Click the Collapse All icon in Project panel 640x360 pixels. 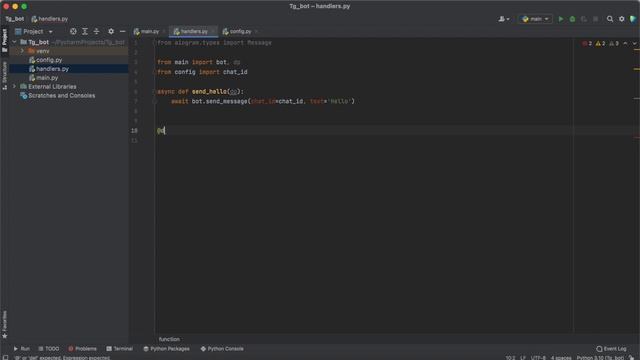pyautogui.click(x=96, y=31)
